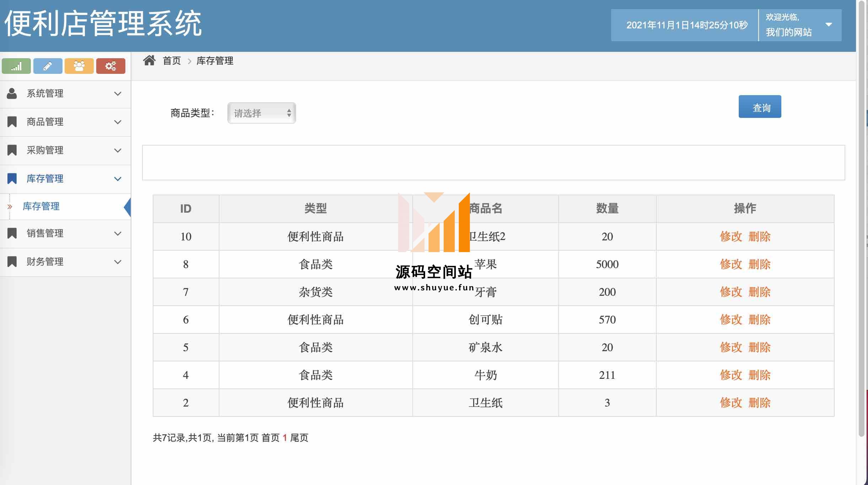Screen dimensions: 868x485
Task: Click 删除 for the 创可贴 row
Action: coord(759,320)
